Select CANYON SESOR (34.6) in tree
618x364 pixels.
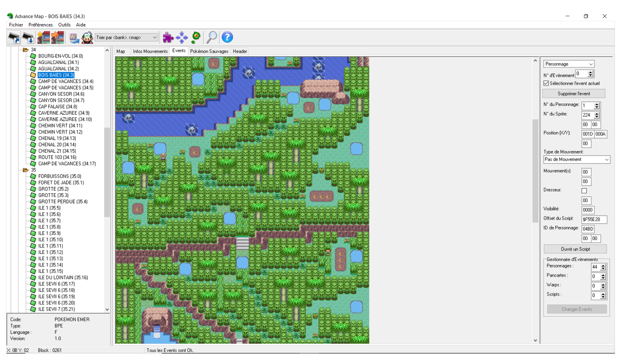(x=61, y=94)
